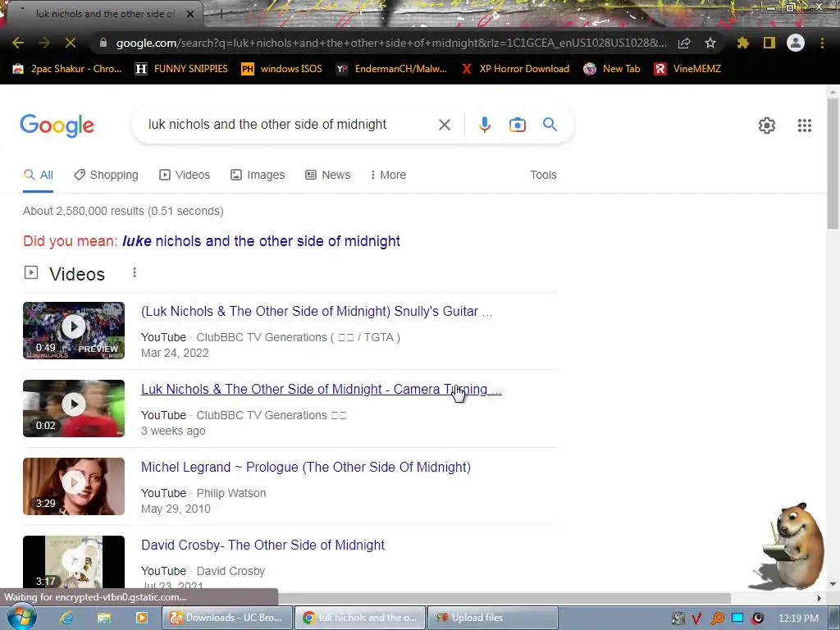
Task: Open the Camera Turning video link
Action: (x=321, y=390)
